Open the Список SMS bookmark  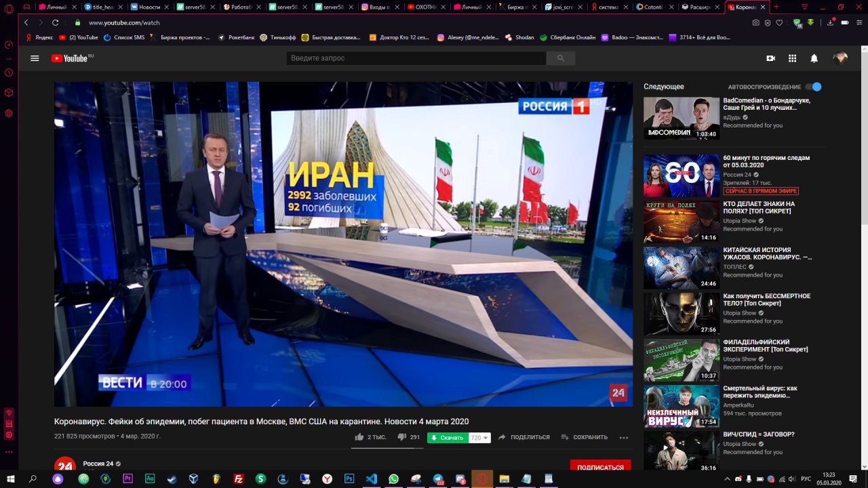click(x=123, y=38)
